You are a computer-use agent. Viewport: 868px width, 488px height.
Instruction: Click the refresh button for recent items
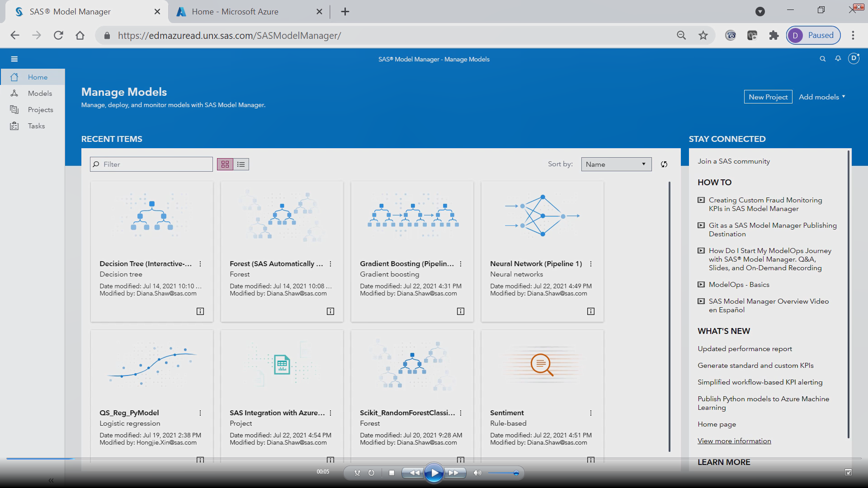[664, 164]
